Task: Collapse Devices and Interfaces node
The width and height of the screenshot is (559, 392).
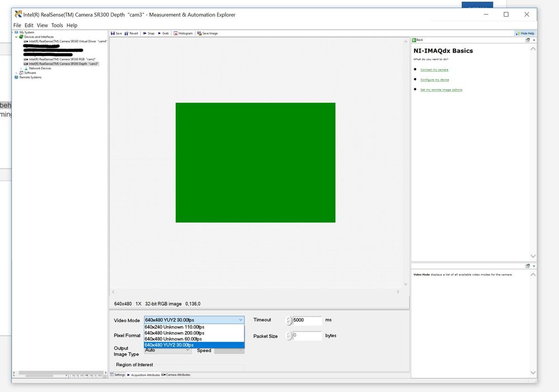Action: click(x=16, y=37)
